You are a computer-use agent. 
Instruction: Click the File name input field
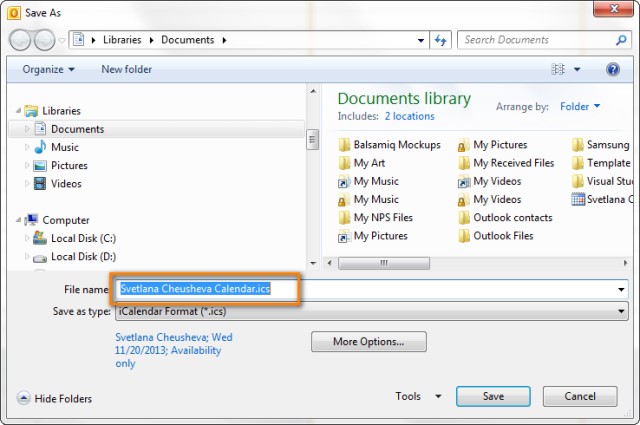click(x=371, y=289)
